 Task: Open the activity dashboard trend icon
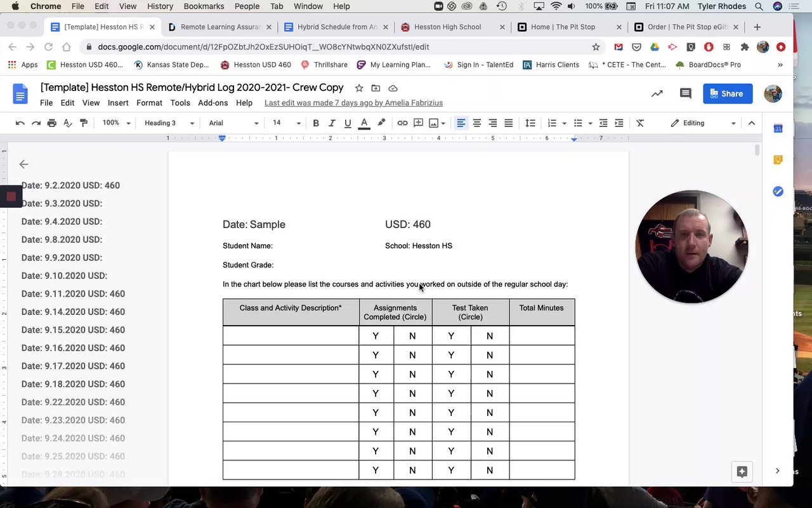[x=657, y=94]
